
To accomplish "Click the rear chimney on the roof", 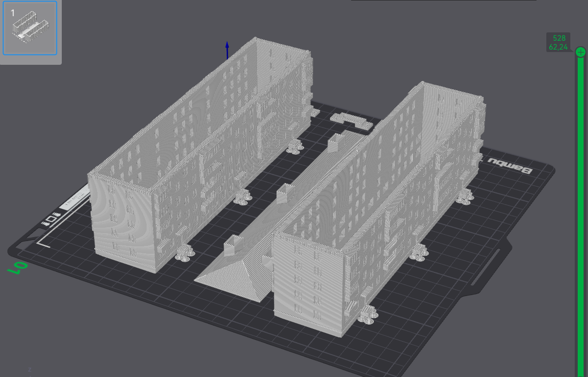I will [x=336, y=143].
